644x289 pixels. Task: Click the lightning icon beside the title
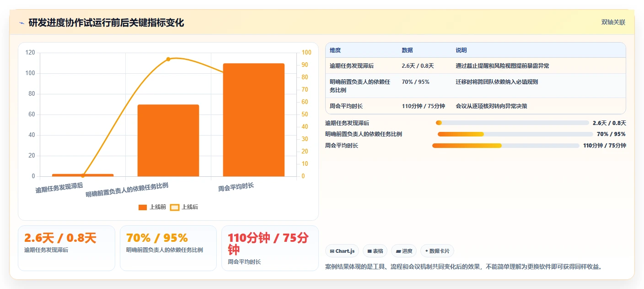pyautogui.click(x=22, y=23)
